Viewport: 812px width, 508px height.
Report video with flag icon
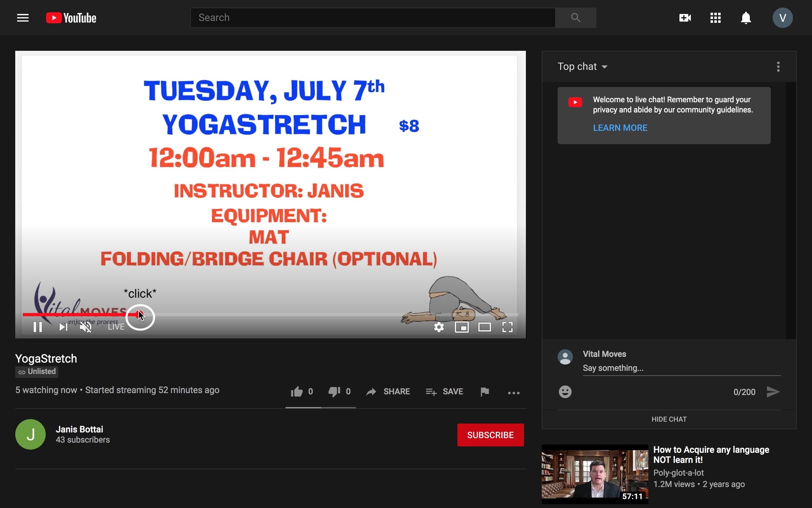tap(484, 391)
